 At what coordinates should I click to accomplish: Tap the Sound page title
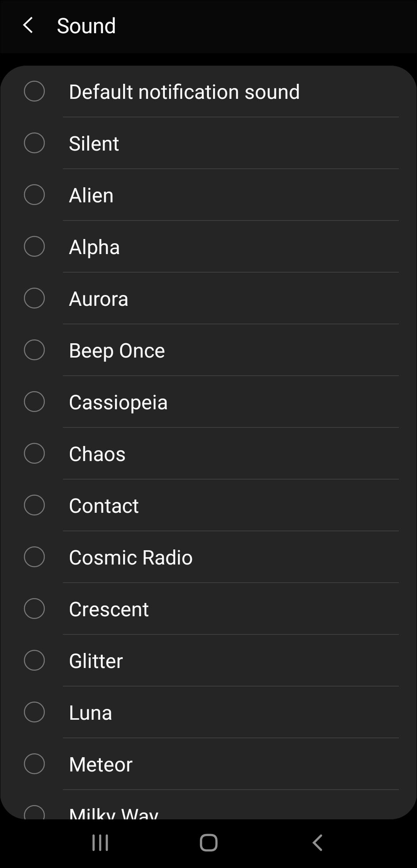(x=86, y=26)
